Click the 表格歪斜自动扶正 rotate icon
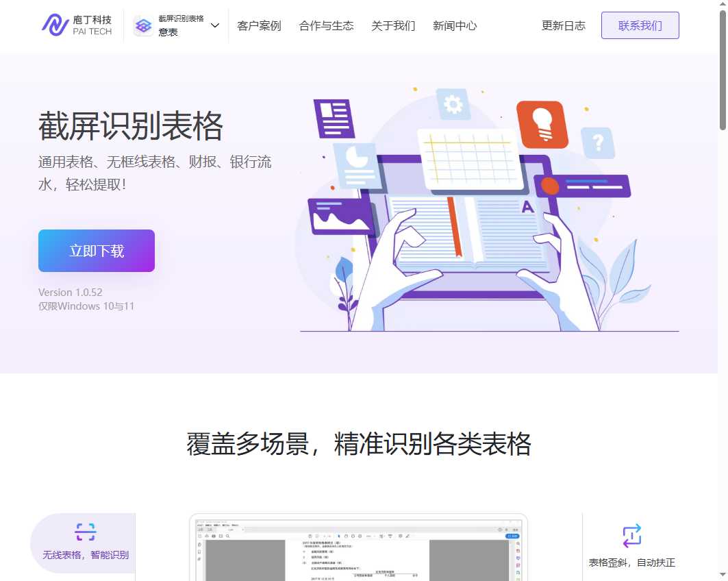The image size is (728, 581). click(632, 535)
